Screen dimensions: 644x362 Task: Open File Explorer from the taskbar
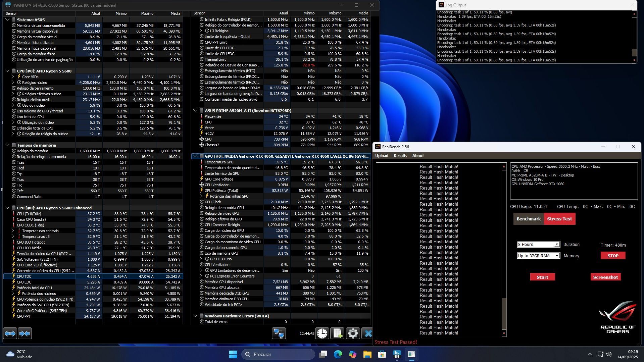(x=367, y=354)
